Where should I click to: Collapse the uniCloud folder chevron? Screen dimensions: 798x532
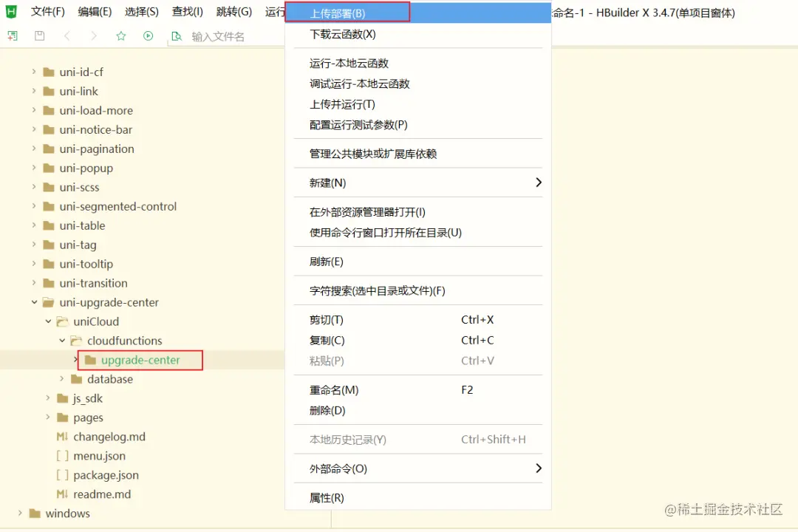click(x=48, y=321)
